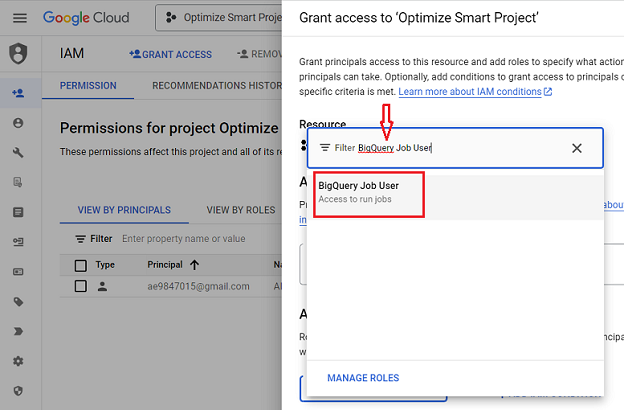
Task: Open the service accounts sidebar icon
Action: coord(18,242)
